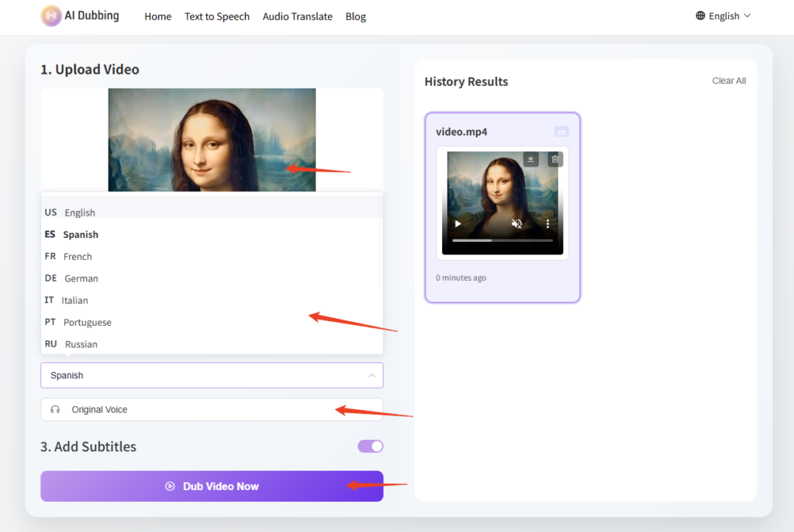Open the Original Voice selector
Image resolution: width=794 pixels, height=532 pixels.
point(212,409)
